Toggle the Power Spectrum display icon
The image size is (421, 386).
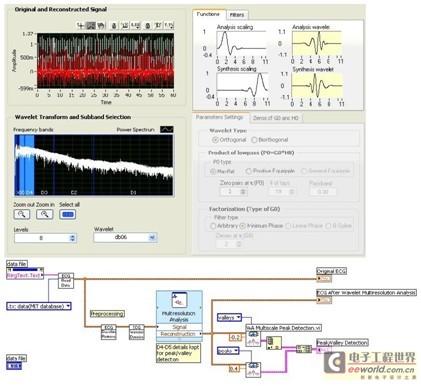pyautogui.click(x=166, y=129)
